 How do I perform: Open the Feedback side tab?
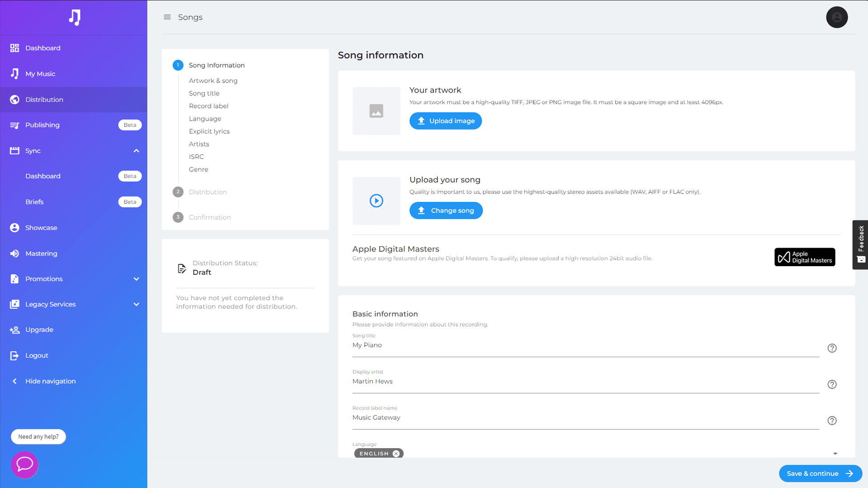(860, 244)
